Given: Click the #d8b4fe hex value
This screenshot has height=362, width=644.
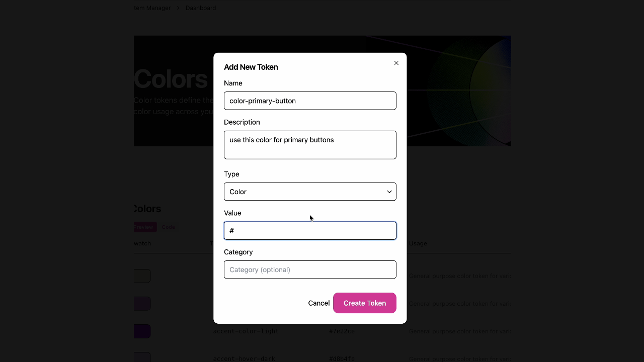Looking at the screenshot, I should pos(342,358).
